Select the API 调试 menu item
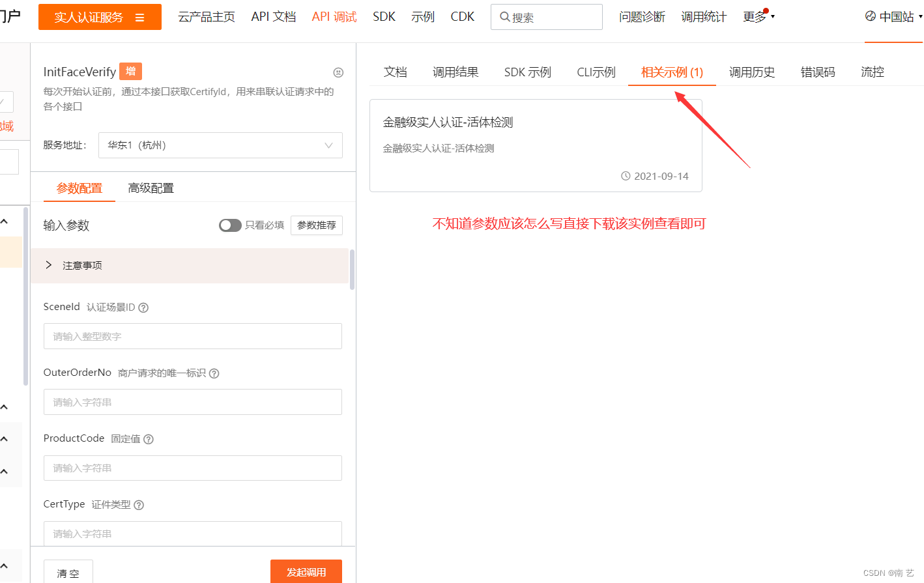Screen dimensions: 924x583 334,17
